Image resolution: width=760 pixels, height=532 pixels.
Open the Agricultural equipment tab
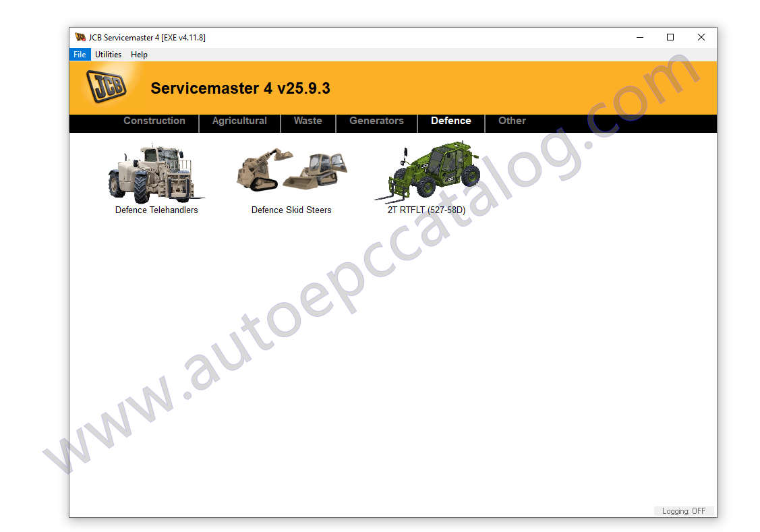239,121
